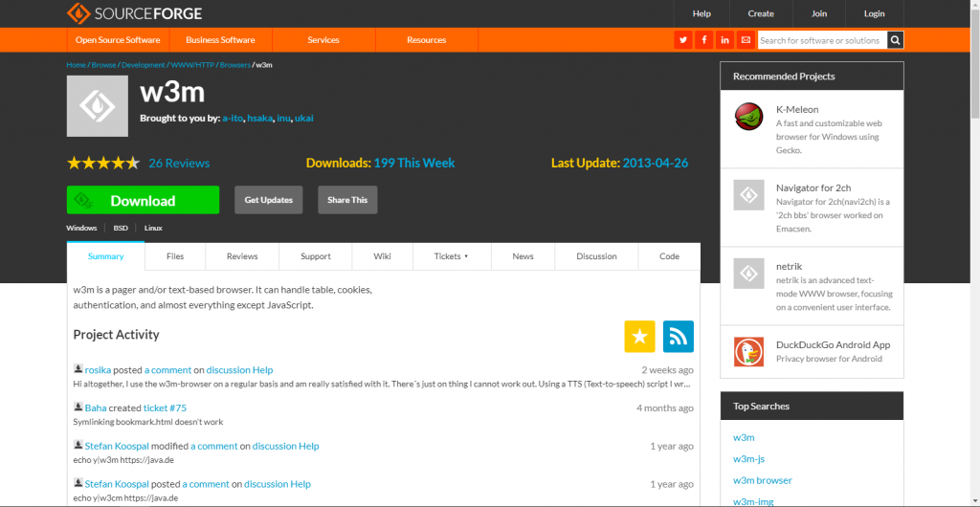Open the DuckDuckGo Android App icon

[747, 352]
